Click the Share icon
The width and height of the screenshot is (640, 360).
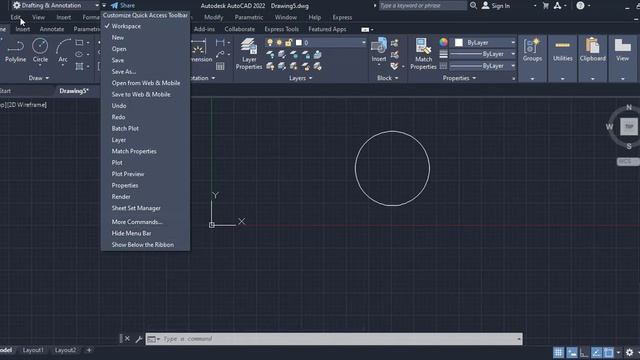pos(115,6)
